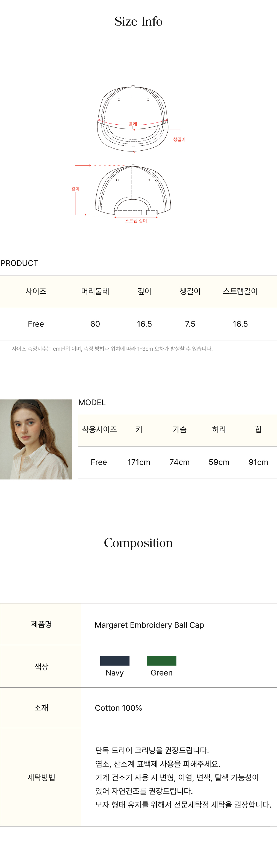Click the Margaret Embroidery Ball Cap name
Image resolution: width=277 pixels, height=868 pixels.
pyautogui.click(x=149, y=625)
